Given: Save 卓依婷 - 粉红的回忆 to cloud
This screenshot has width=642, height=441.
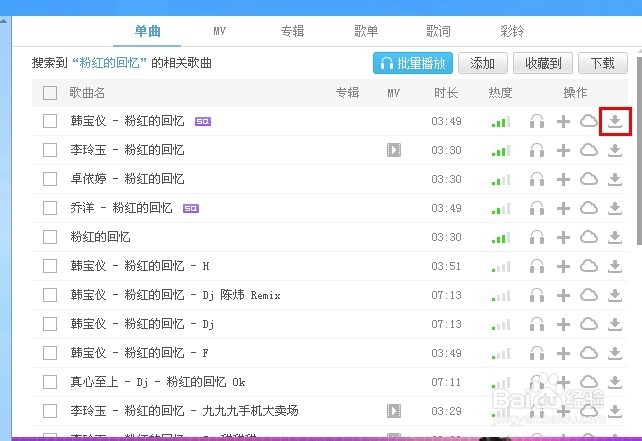Looking at the screenshot, I should 589,179.
